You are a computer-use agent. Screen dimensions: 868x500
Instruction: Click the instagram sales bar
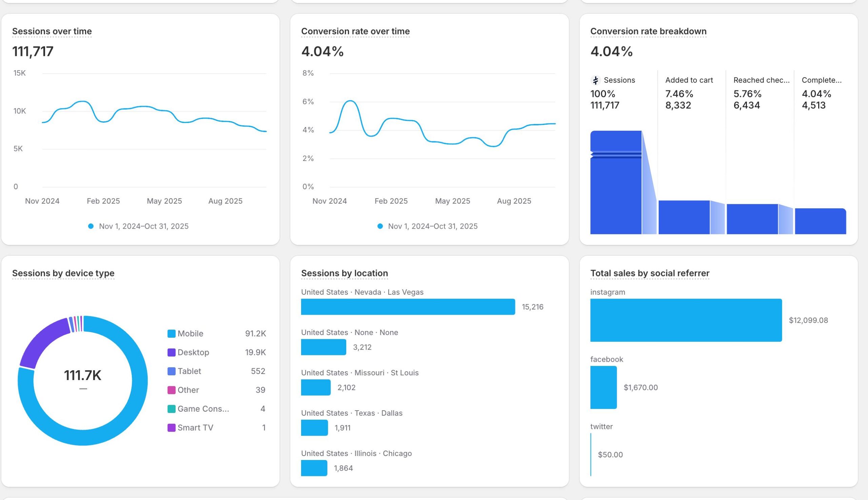pyautogui.click(x=686, y=320)
